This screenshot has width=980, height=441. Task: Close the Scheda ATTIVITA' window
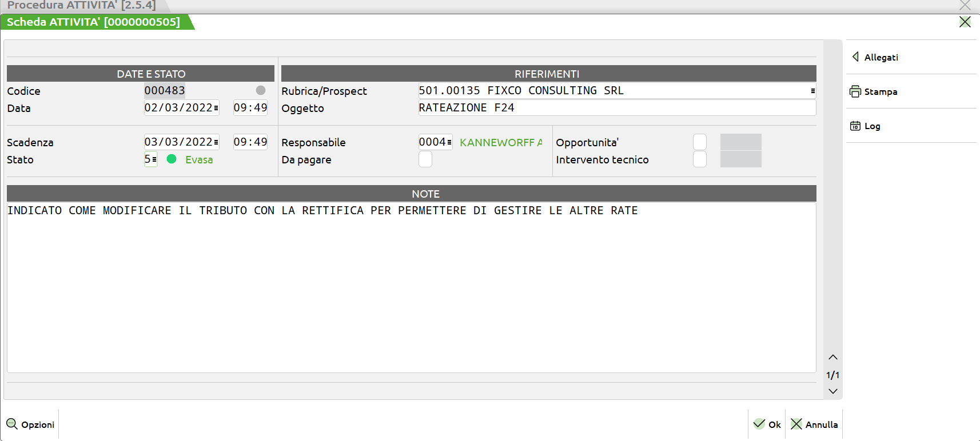click(965, 22)
